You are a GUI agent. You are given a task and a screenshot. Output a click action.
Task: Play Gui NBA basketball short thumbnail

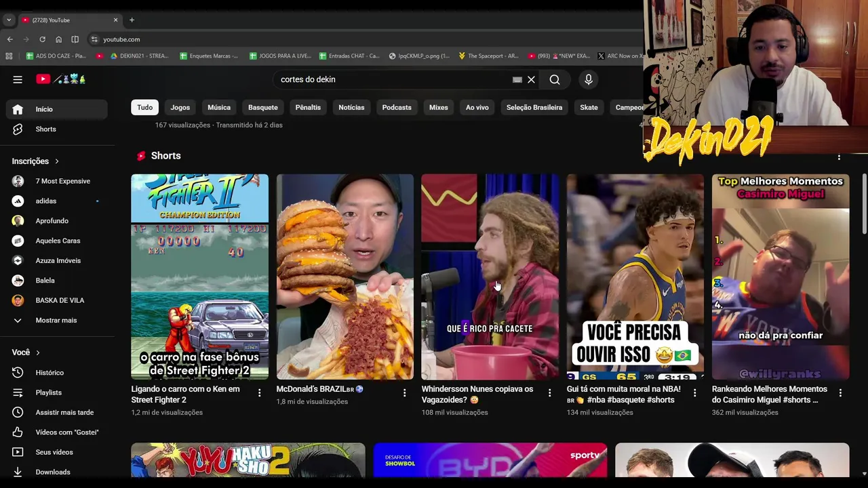point(635,277)
